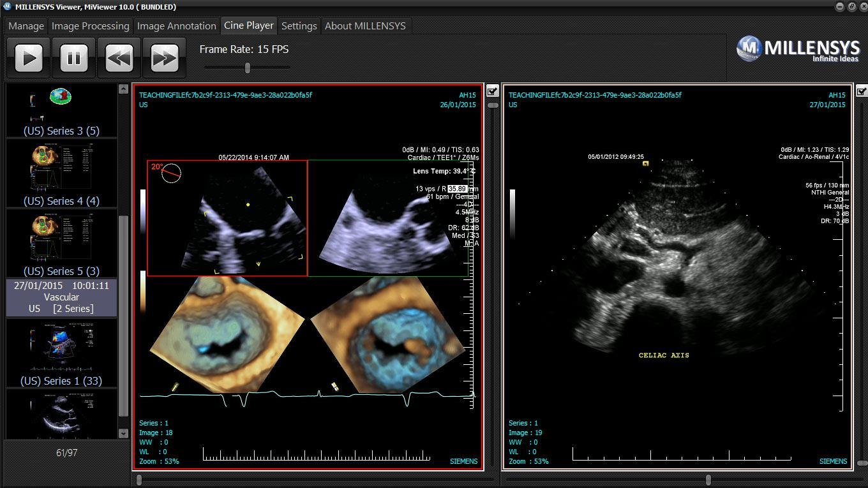Viewport: 868px width, 488px height.
Task: Open About MILLENSYS tab
Action: click(x=364, y=26)
